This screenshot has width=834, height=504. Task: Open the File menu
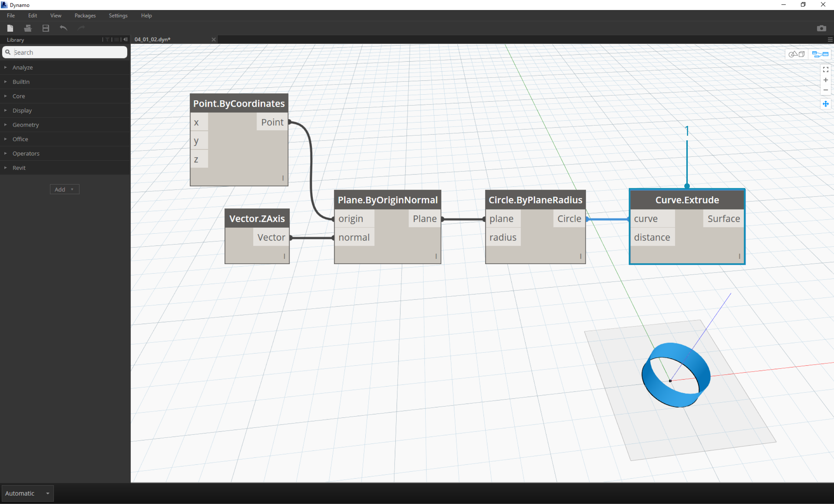pyautogui.click(x=11, y=16)
